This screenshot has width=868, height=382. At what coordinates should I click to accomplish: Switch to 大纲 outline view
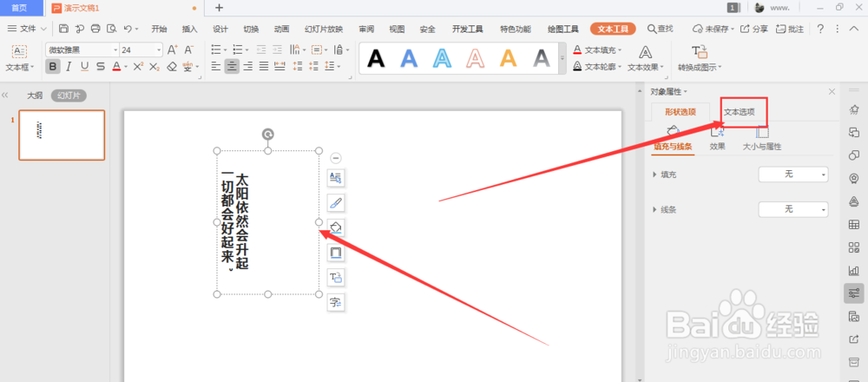(x=35, y=95)
